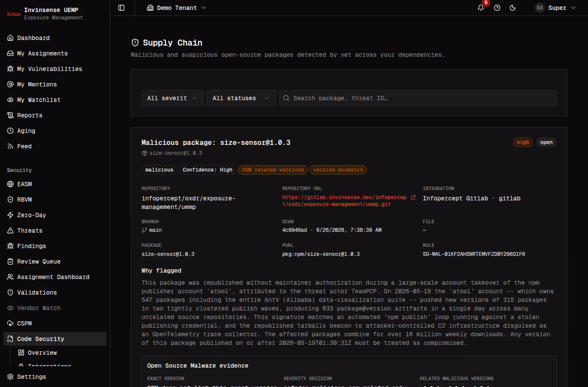Click the Malicious package: size-sensor@1.0.3 title

[x=216, y=142]
